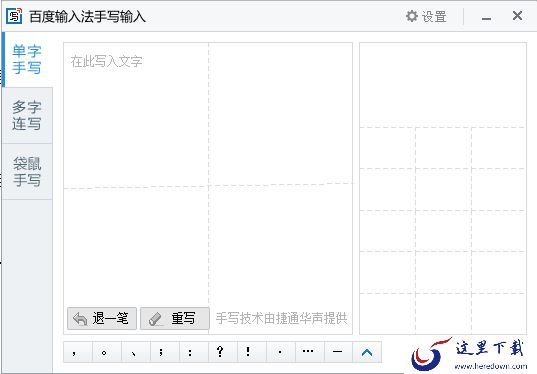Minimize the handwriting input window
This screenshot has width=537, height=374.
pyautogui.click(x=486, y=17)
